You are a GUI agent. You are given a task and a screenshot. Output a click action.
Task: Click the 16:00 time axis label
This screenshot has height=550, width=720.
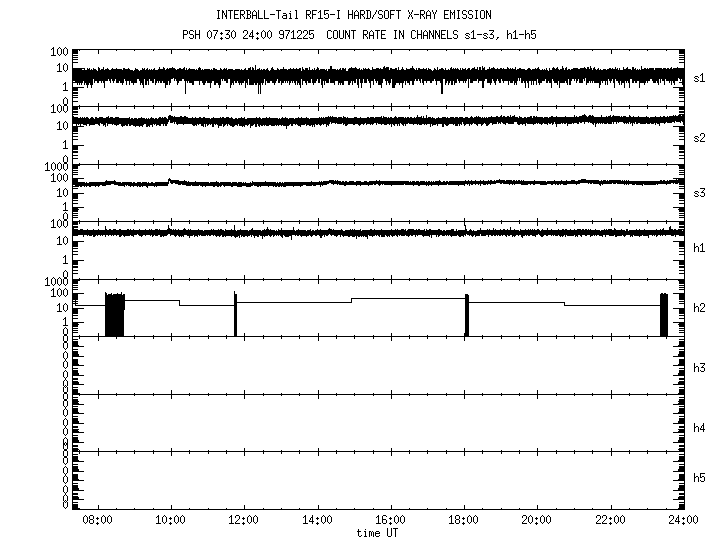[390, 521]
